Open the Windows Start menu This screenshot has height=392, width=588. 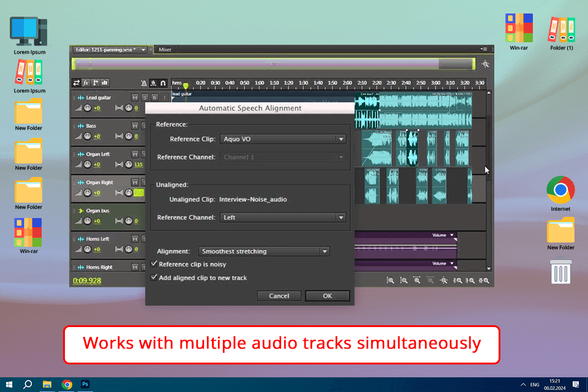[9, 385]
